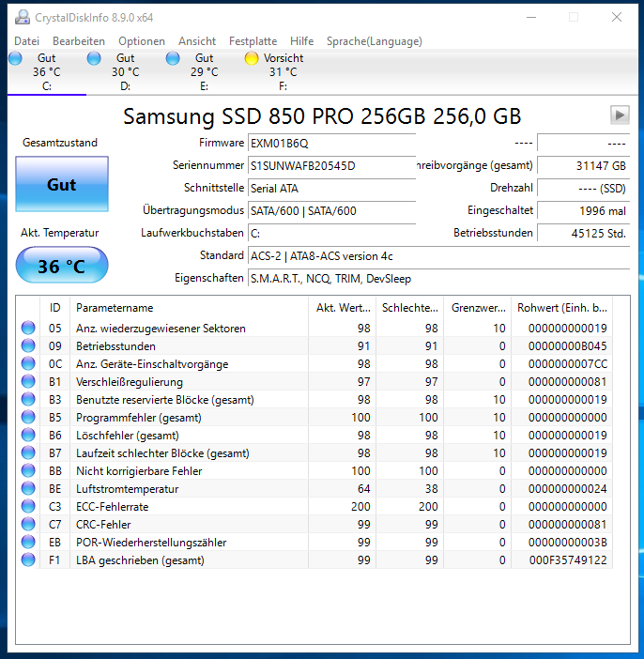
Task: Select drive C: status orb
Action: pyautogui.click(x=15, y=58)
